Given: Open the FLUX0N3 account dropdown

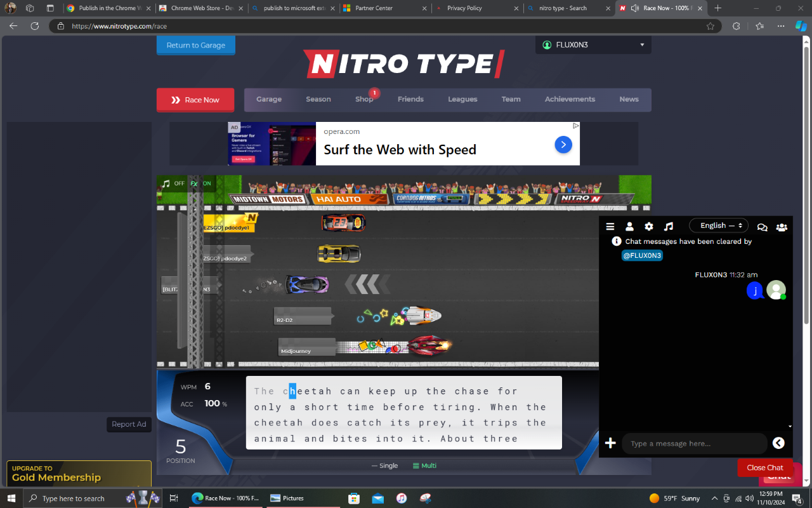Looking at the screenshot, I should (x=593, y=44).
